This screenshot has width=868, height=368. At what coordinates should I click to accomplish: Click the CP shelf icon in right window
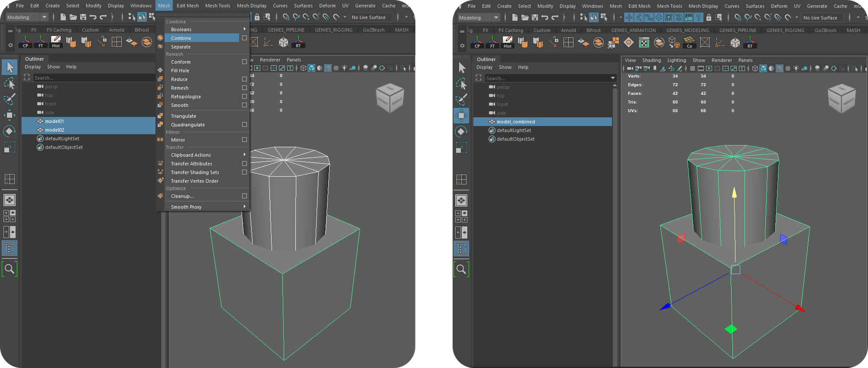(x=477, y=42)
